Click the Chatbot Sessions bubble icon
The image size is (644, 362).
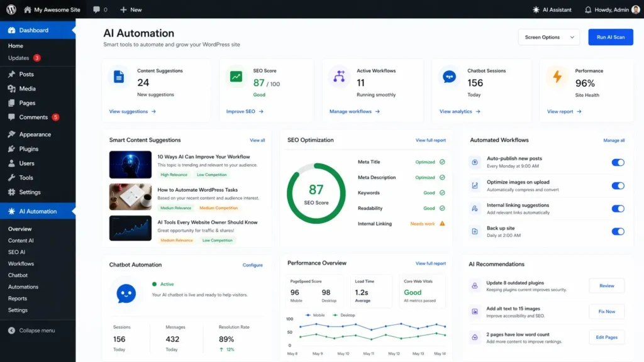click(x=449, y=76)
